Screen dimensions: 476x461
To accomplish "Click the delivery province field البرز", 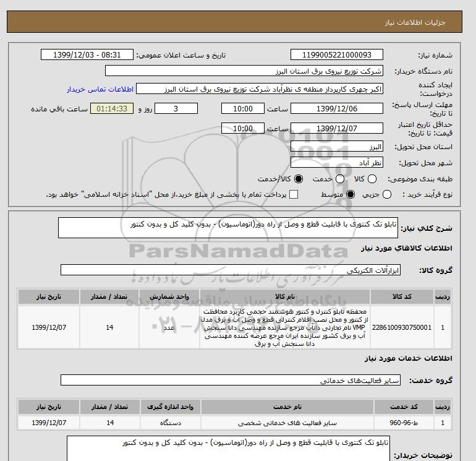I will pyautogui.click(x=337, y=147).
